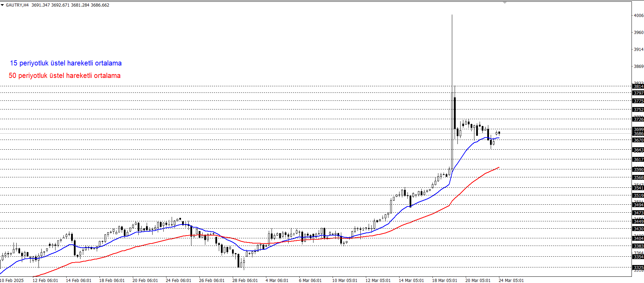Click the '10 Mar 05:01' time axis label
Viewport: 644px width, 283px height.
point(345,280)
